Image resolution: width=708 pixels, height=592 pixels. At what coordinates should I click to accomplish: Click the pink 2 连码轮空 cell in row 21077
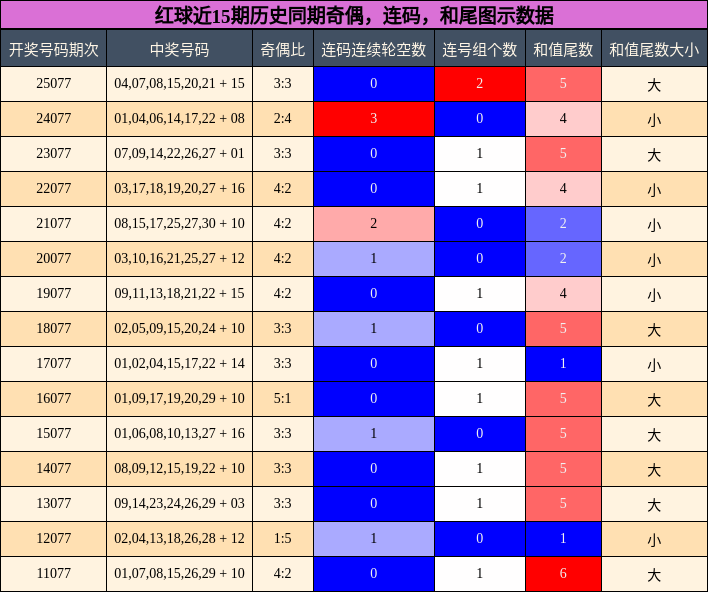pos(374,224)
